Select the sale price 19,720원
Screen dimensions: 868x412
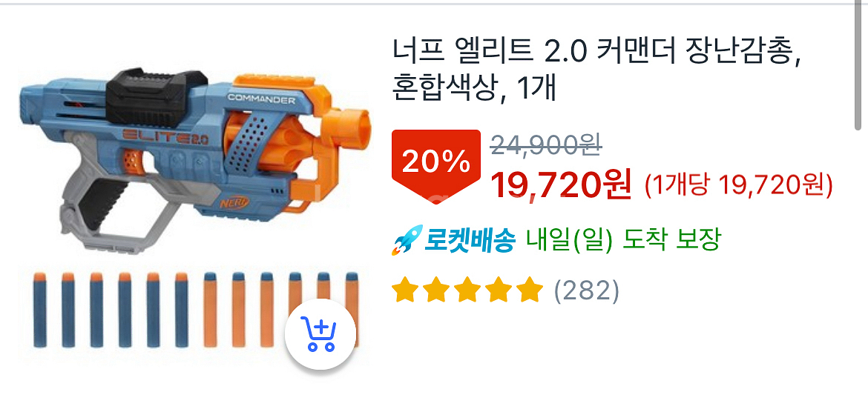pyautogui.click(x=562, y=187)
